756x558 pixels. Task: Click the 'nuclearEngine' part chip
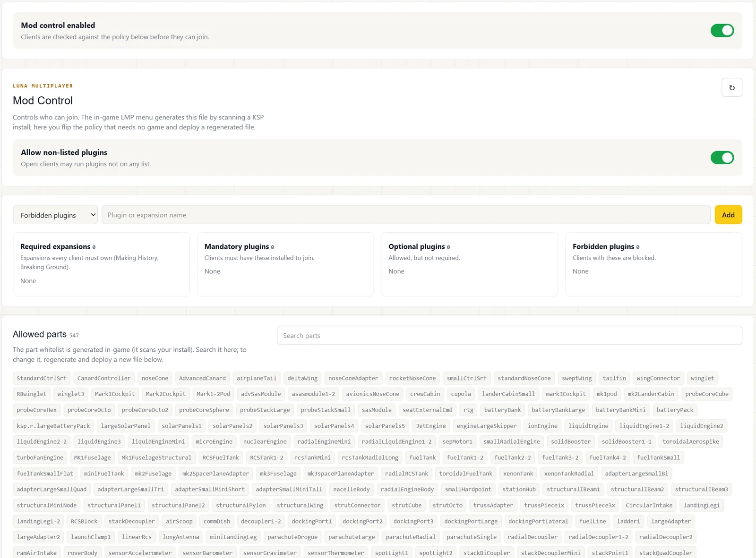tap(265, 441)
